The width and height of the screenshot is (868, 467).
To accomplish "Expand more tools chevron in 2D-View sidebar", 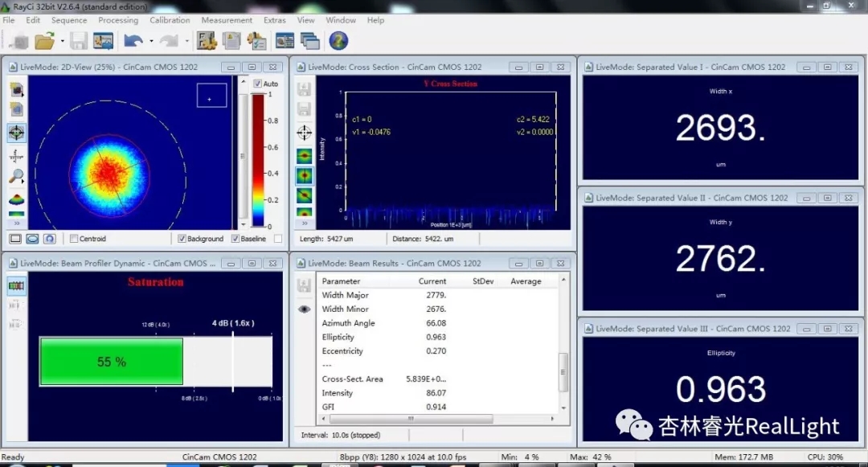I will point(16,223).
